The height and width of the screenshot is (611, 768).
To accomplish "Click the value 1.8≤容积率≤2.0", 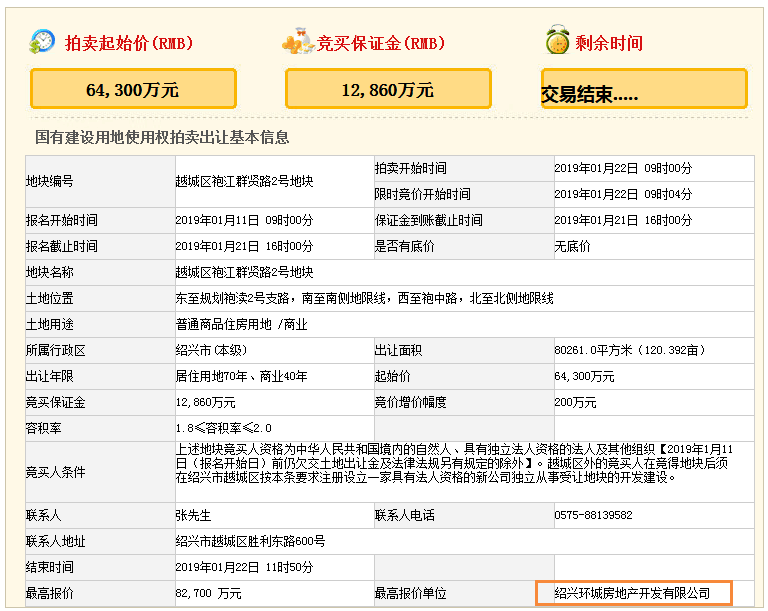I will pyautogui.click(x=223, y=428).
